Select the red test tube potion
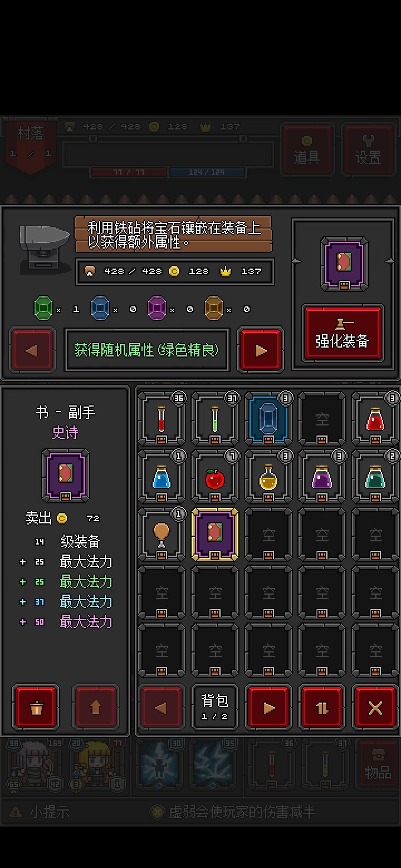 coord(162,419)
